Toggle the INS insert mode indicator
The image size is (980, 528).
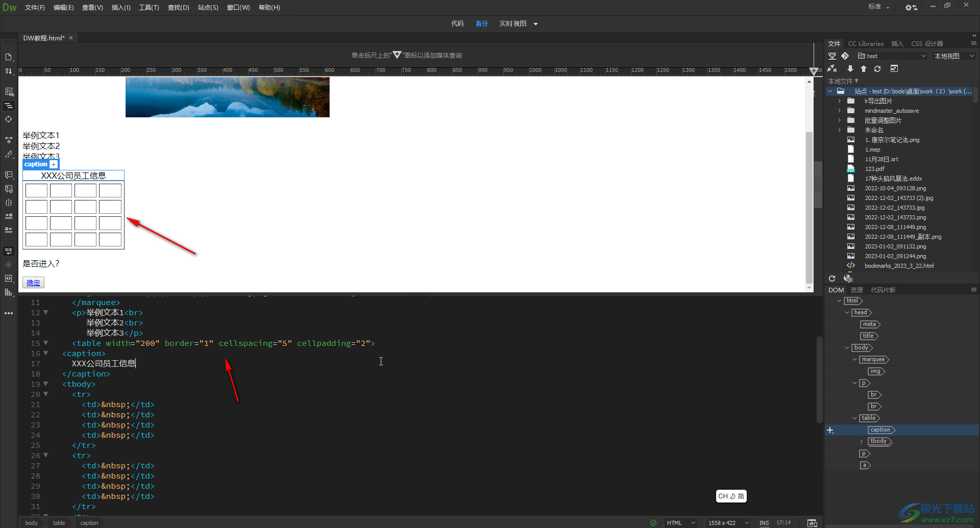(x=764, y=523)
